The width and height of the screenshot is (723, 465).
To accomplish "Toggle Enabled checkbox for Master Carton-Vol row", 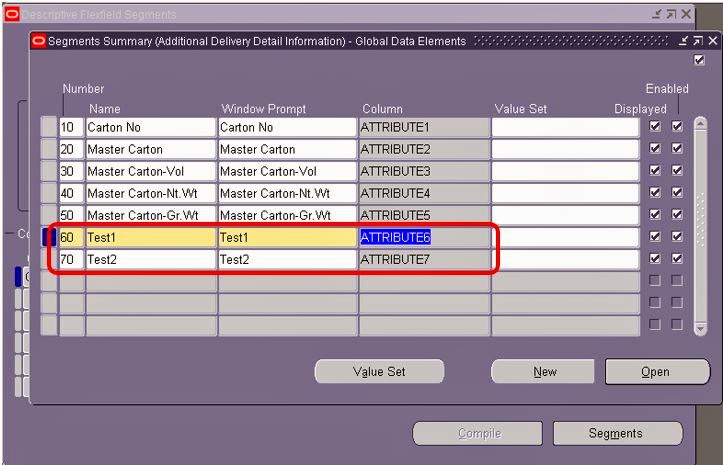I will point(677,170).
